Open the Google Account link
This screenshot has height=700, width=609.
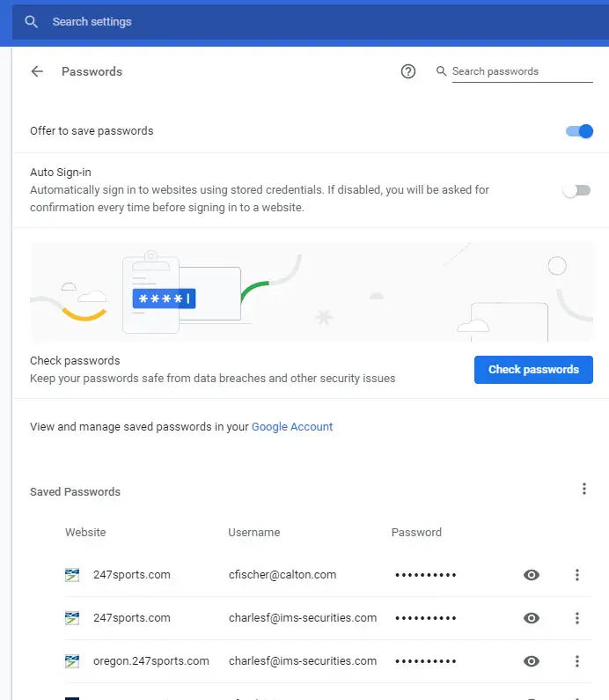pos(292,427)
